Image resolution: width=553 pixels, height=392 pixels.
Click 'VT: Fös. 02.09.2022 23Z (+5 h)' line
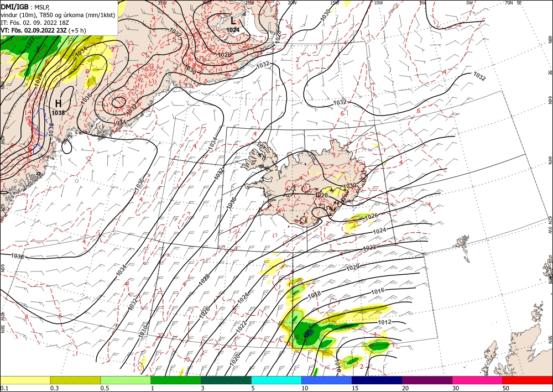point(43,30)
